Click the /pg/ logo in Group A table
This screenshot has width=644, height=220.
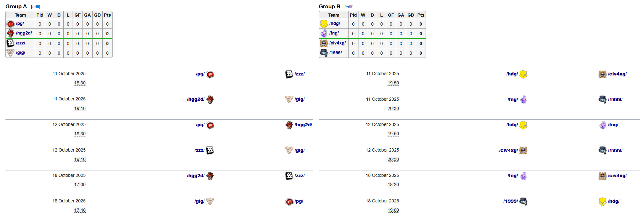tap(11, 24)
